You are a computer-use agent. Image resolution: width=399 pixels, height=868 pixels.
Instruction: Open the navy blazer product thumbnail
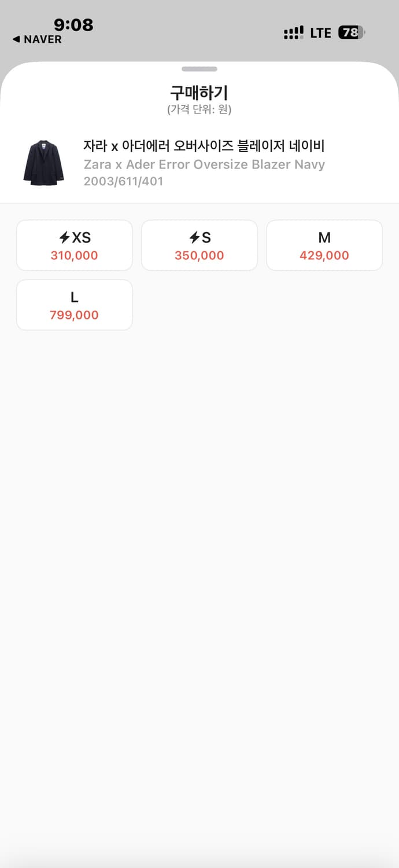43,163
